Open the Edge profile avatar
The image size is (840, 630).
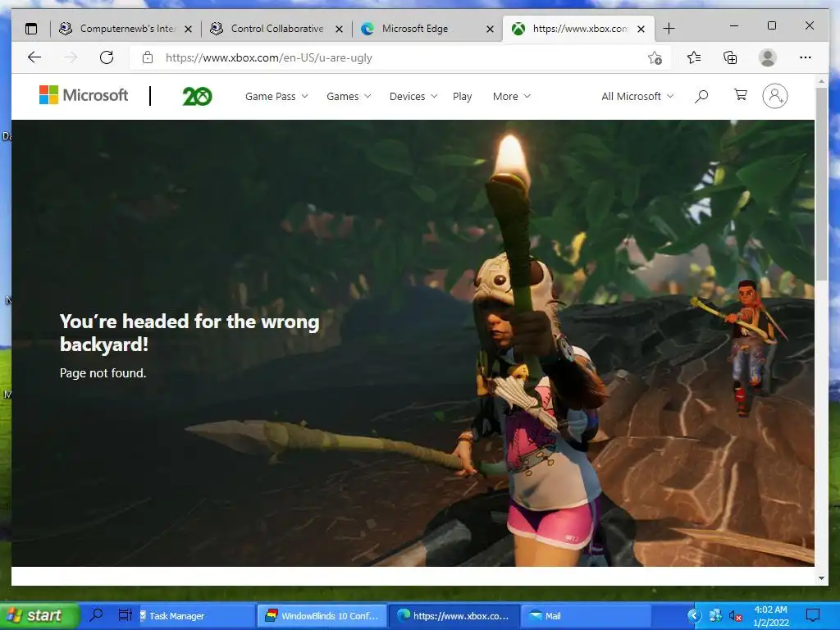click(x=768, y=57)
